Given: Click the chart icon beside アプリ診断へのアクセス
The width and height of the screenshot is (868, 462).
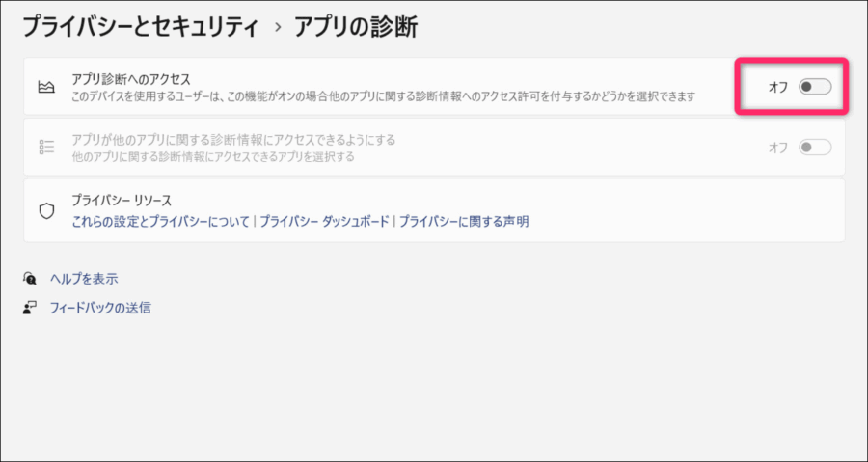Looking at the screenshot, I should pos(45,88).
